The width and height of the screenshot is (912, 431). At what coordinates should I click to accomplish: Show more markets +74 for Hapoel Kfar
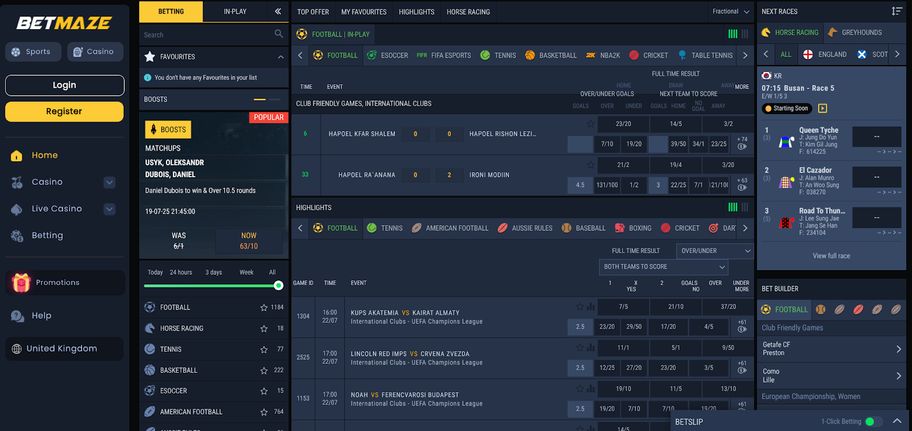[742, 143]
